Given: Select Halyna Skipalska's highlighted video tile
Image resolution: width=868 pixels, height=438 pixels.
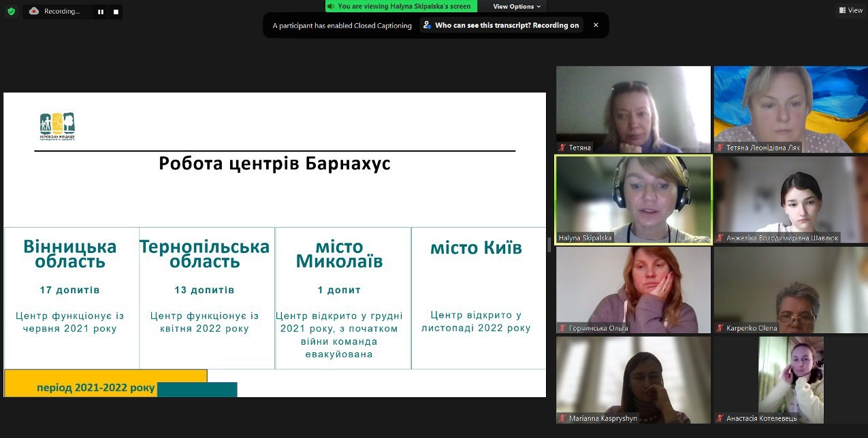Looking at the screenshot, I should [x=633, y=199].
